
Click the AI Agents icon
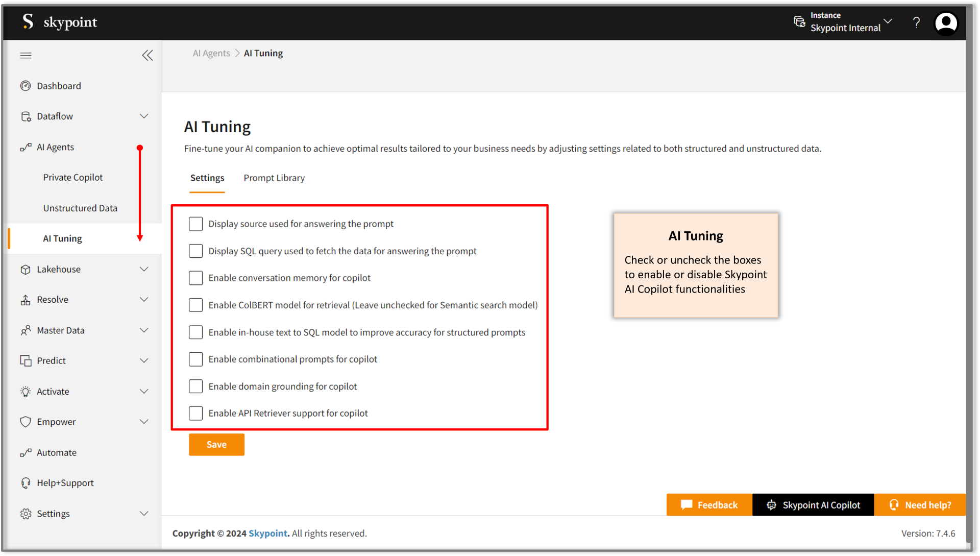(26, 147)
